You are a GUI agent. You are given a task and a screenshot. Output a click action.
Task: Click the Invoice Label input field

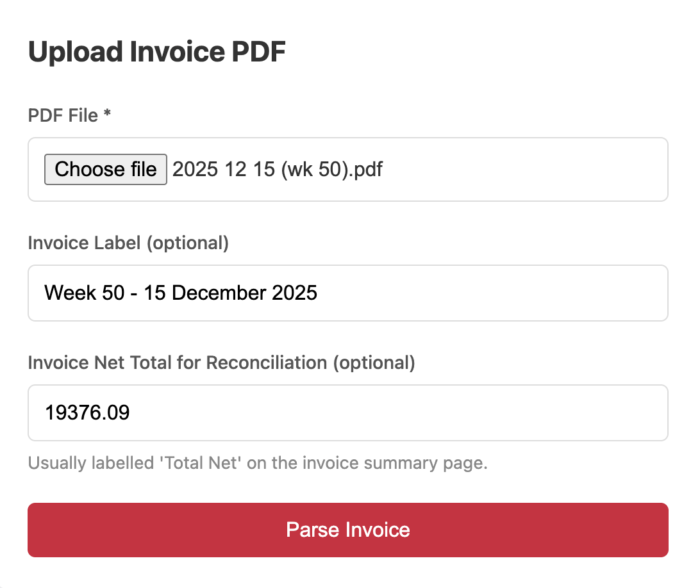pos(346,293)
